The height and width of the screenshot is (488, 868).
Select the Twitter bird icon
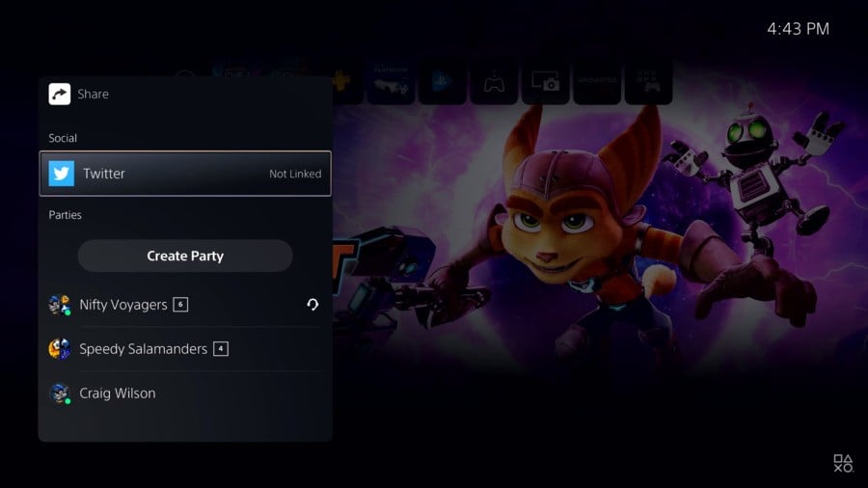[62, 174]
